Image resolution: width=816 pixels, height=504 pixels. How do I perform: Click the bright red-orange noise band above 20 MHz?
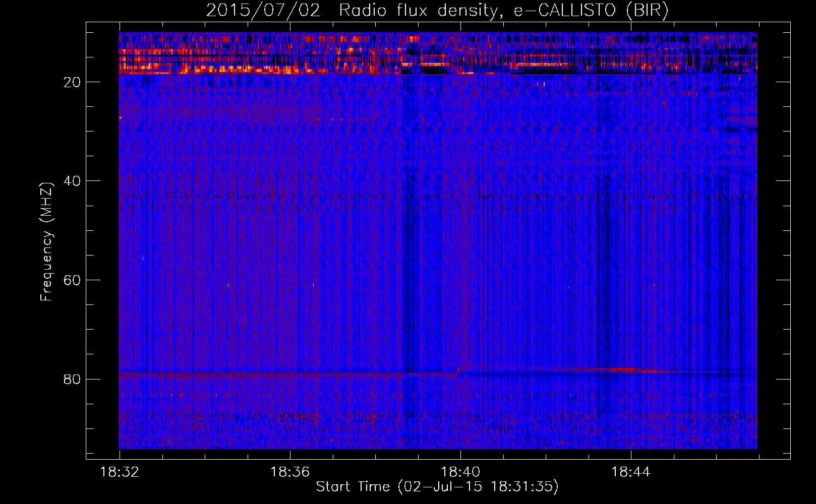(438, 53)
